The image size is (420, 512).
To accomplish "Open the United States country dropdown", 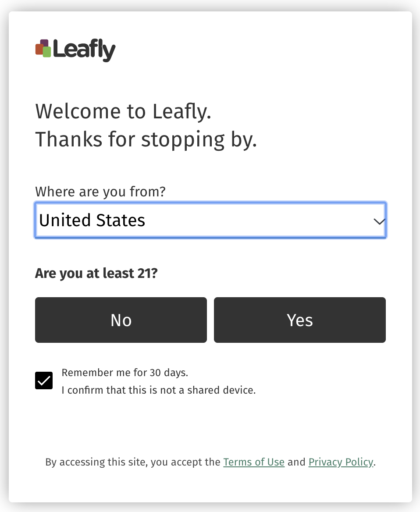I will point(210,220).
